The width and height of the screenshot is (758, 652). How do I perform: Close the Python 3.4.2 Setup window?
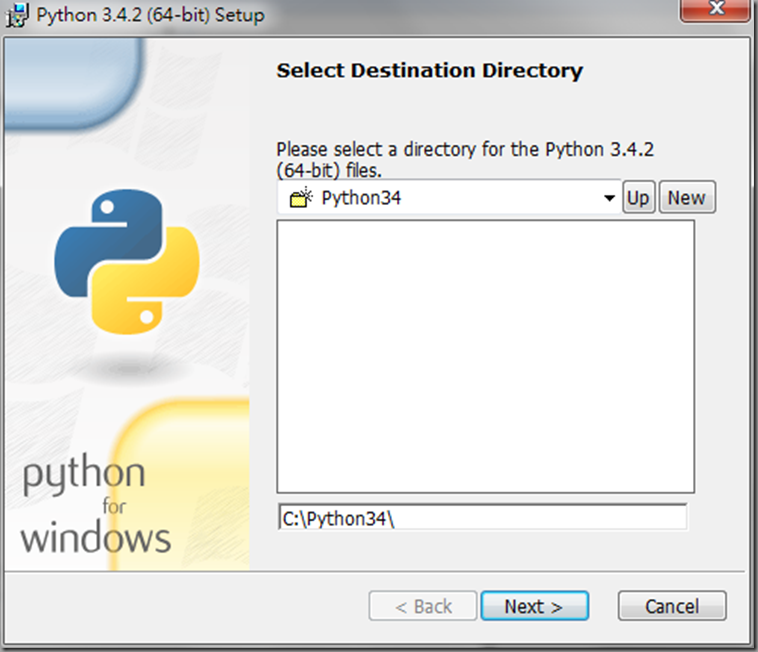(x=715, y=10)
